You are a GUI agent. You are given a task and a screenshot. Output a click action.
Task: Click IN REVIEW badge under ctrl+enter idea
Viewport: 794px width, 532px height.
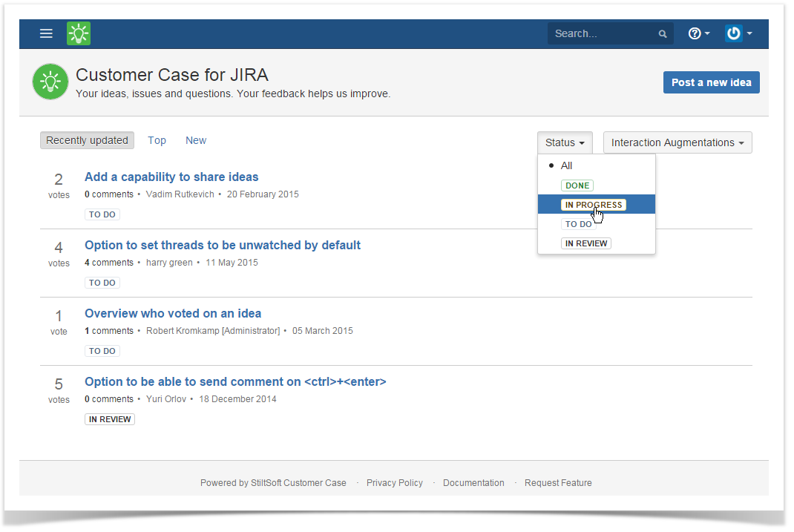[110, 420]
